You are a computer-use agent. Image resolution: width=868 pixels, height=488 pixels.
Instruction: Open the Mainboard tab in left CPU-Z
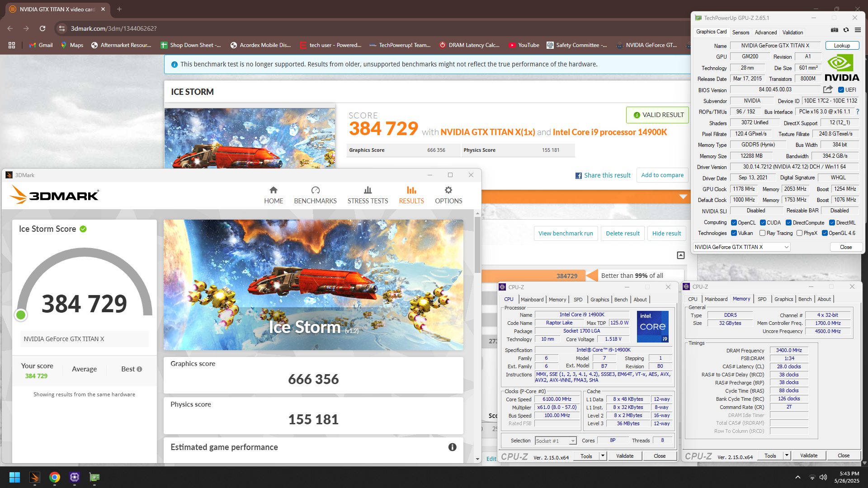tap(532, 300)
